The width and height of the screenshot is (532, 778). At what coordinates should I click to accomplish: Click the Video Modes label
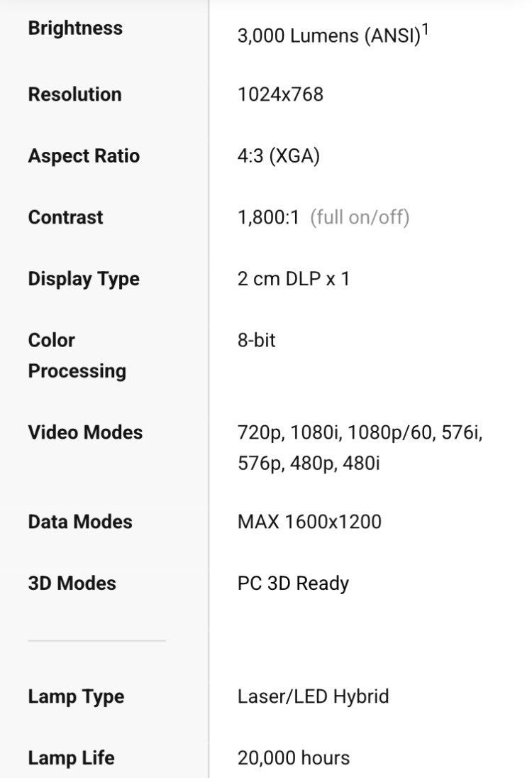(85, 432)
